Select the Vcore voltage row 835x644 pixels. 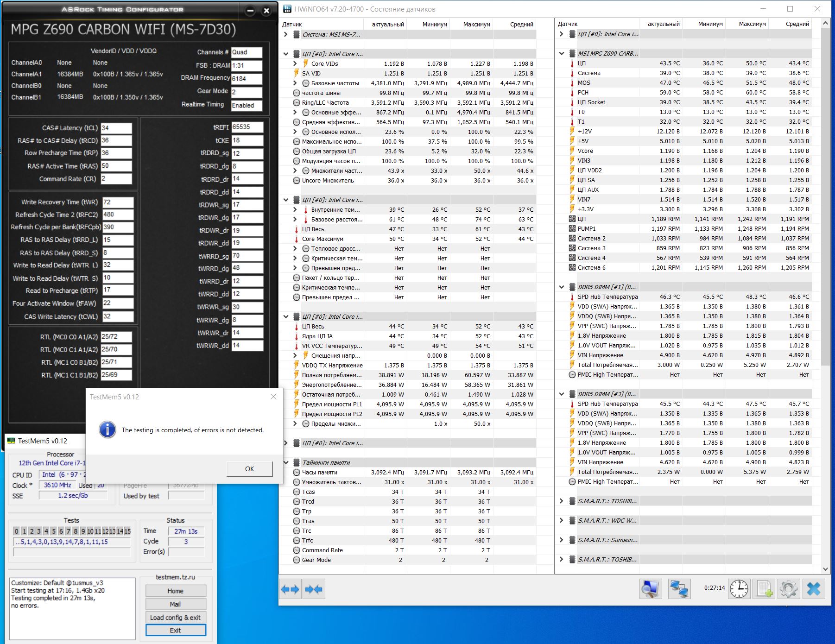683,151
